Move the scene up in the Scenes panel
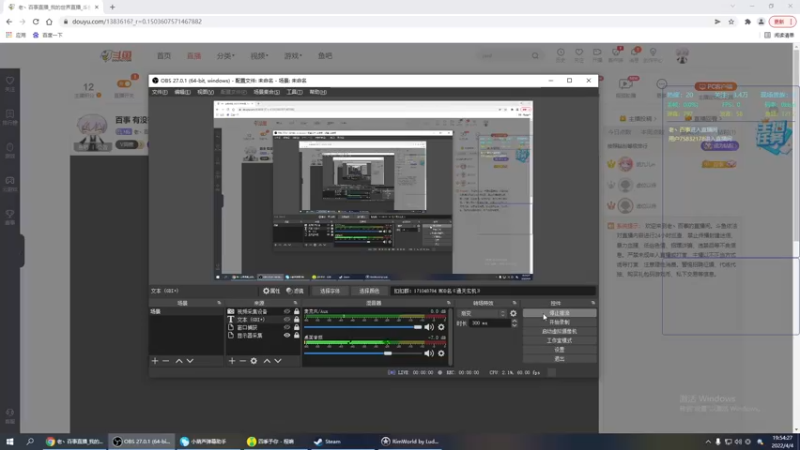 point(179,361)
